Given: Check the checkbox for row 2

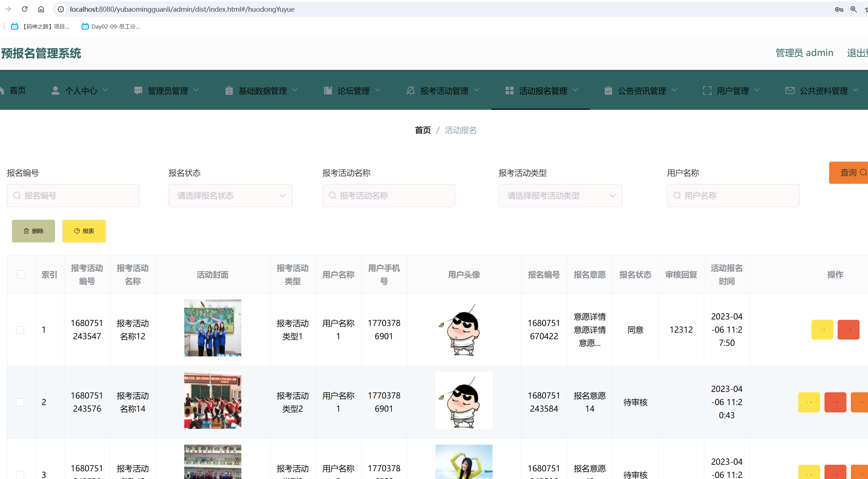Looking at the screenshot, I should click(20, 402).
